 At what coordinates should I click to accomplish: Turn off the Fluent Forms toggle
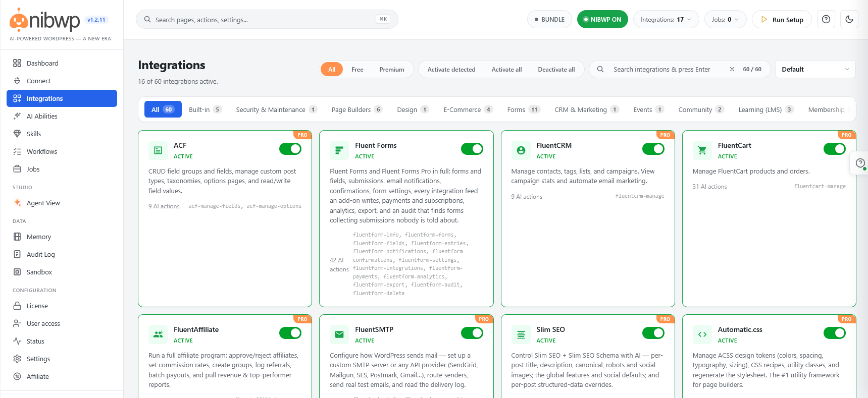tap(472, 149)
